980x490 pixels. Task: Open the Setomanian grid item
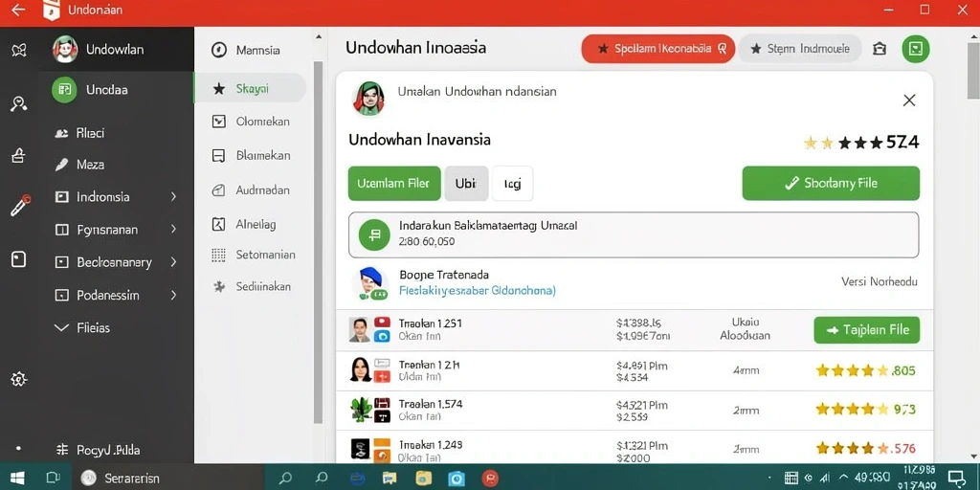[x=254, y=255]
